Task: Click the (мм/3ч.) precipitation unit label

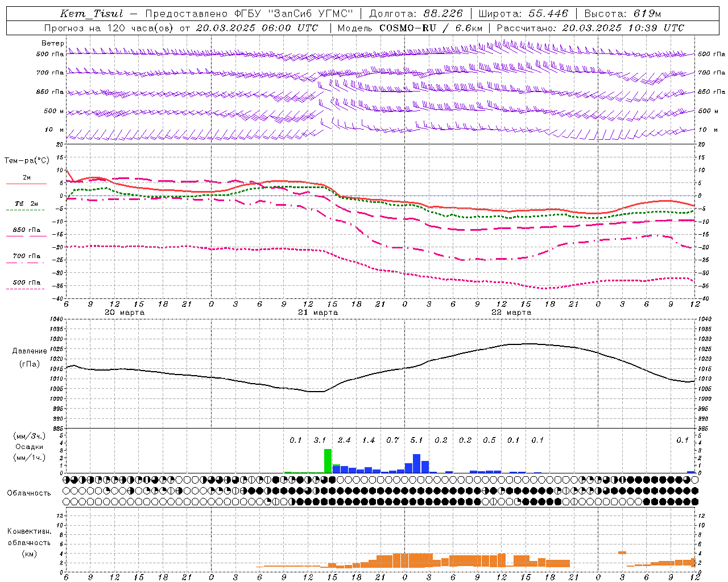Action: pos(30,436)
